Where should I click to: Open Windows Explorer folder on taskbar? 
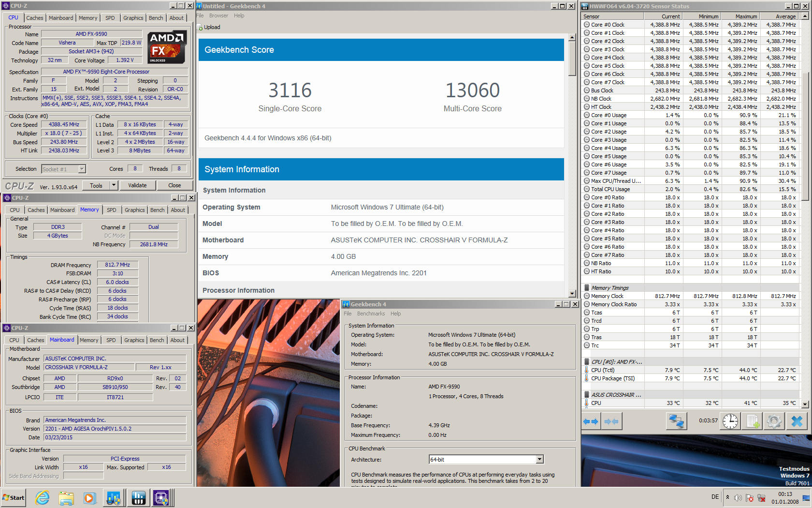(66, 498)
